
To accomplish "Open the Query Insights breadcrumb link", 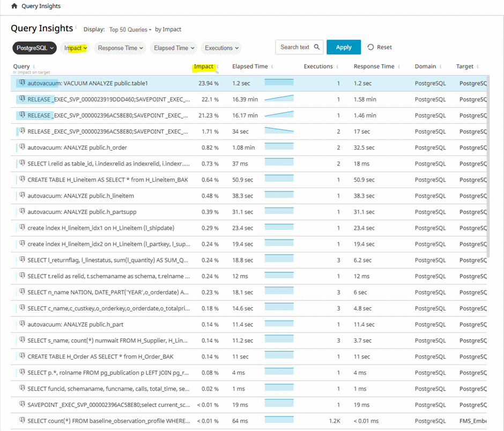I will 41,6.
